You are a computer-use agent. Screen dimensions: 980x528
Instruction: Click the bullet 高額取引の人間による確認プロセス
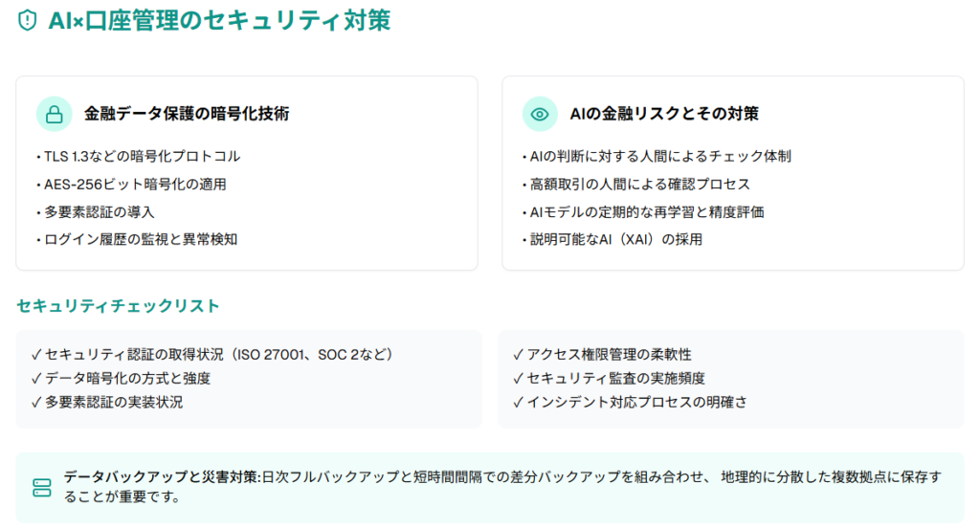[x=636, y=185]
